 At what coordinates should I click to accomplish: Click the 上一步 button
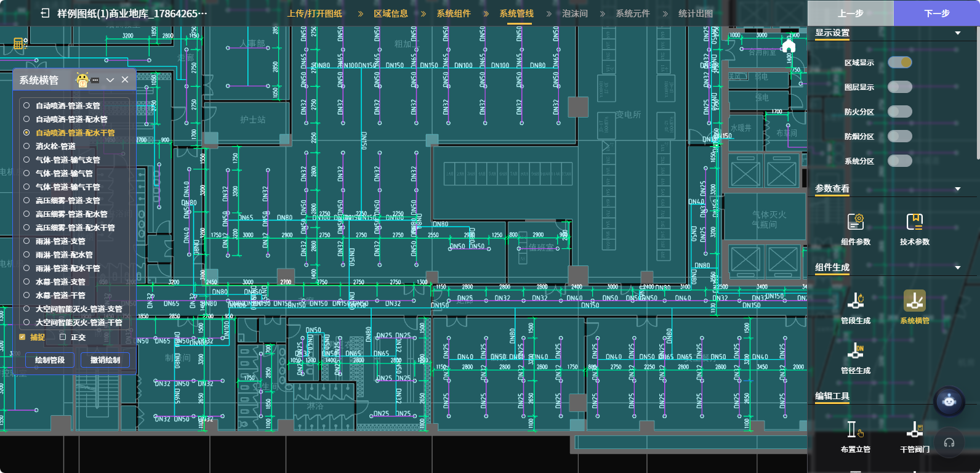851,13
